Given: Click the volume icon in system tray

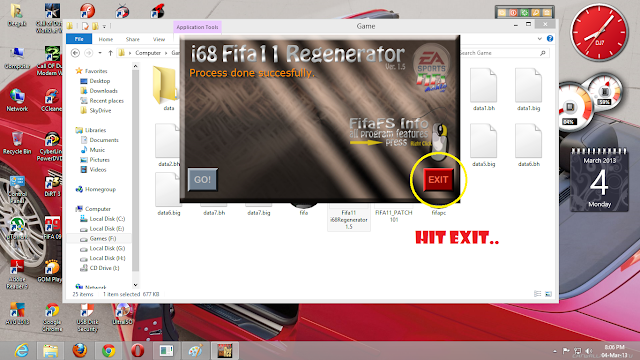Looking at the screenshot, I should [x=588, y=351].
